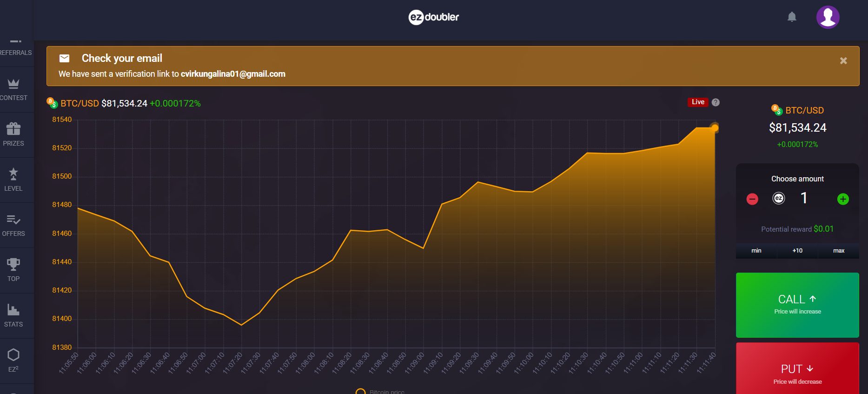Open the chart help question mark
This screenshot has height=394, width=868.
coord(716,102)
